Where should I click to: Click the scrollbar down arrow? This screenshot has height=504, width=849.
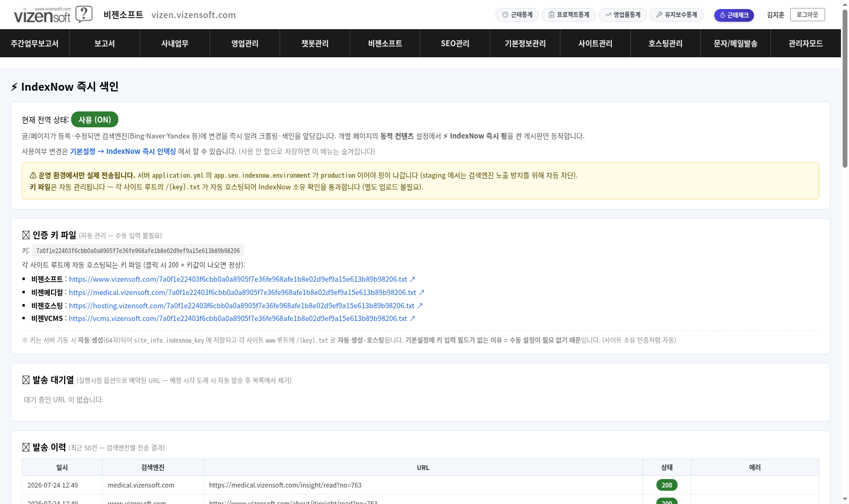point(845,500)
